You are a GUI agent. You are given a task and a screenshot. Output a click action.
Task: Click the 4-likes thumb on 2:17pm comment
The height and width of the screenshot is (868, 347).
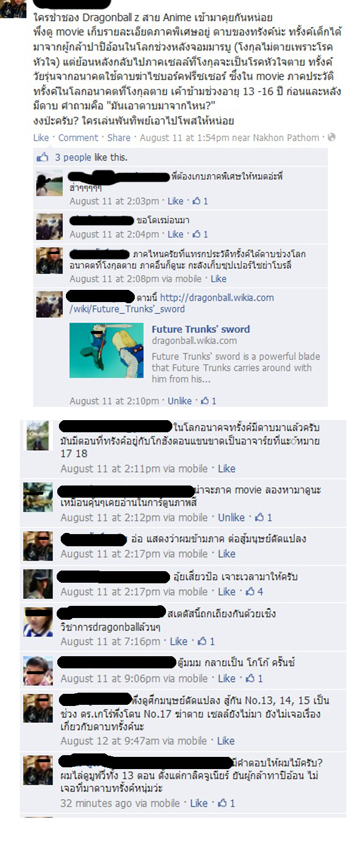[x=251, y=591]
